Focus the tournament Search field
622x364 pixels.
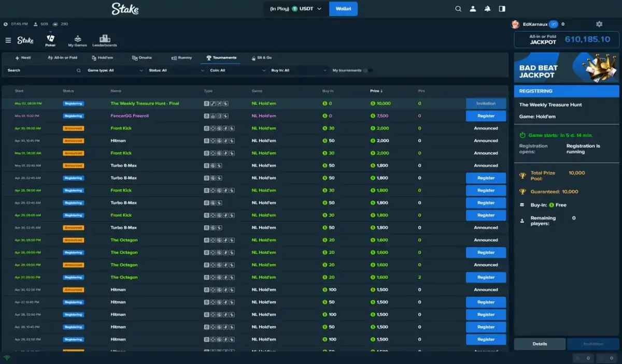(x=44, y=70)
